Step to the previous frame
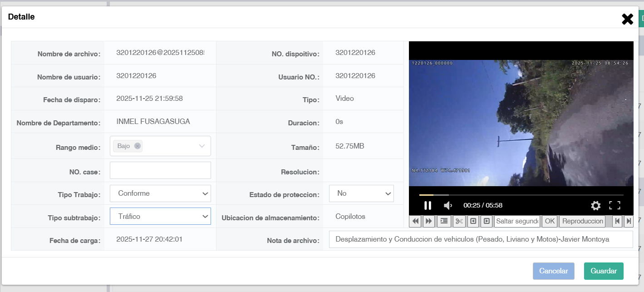 coord(473,221)
